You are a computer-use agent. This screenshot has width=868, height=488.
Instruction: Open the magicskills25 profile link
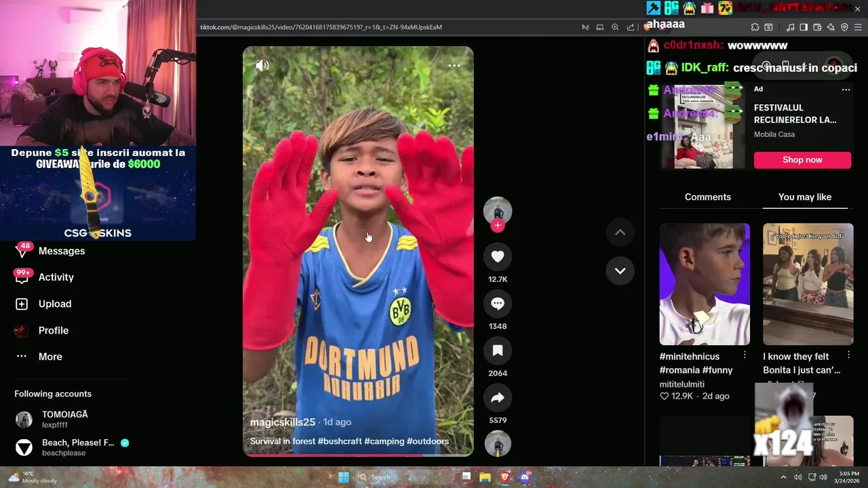pos(283,422)
